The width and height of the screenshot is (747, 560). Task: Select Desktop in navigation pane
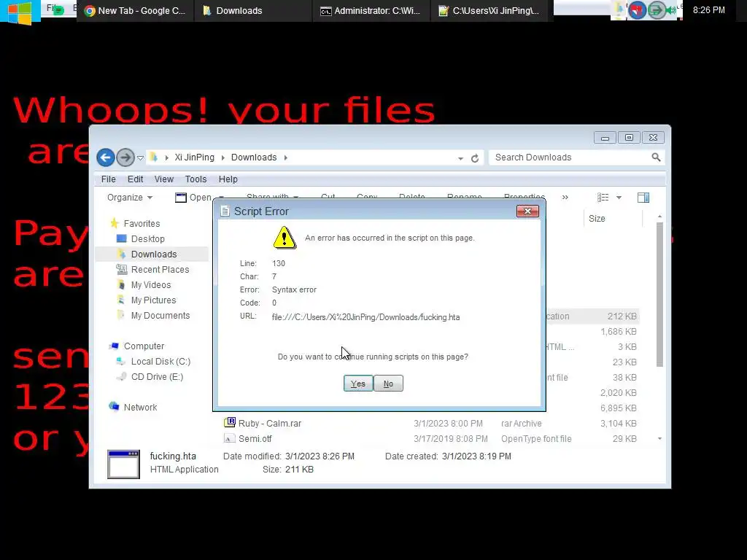click(147, 238)
